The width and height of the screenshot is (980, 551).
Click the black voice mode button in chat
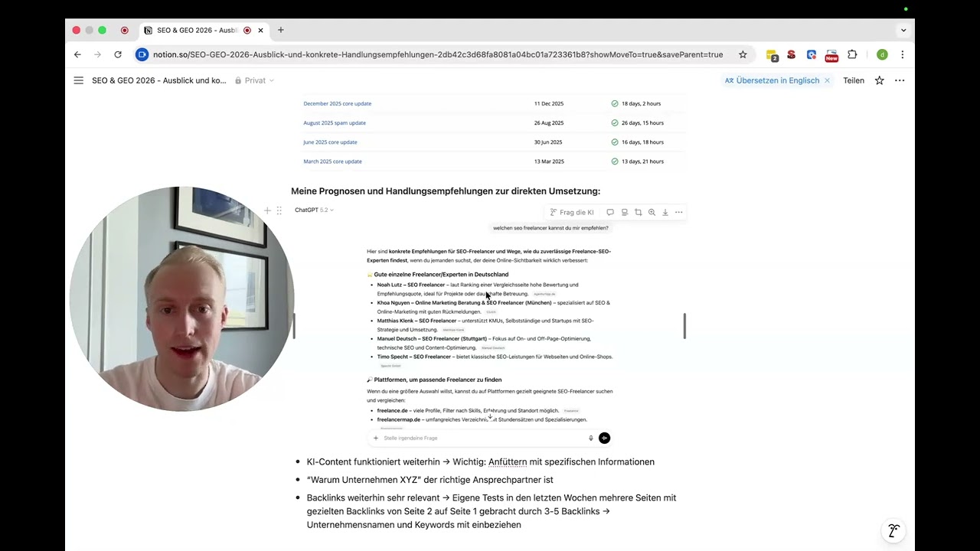604,438
